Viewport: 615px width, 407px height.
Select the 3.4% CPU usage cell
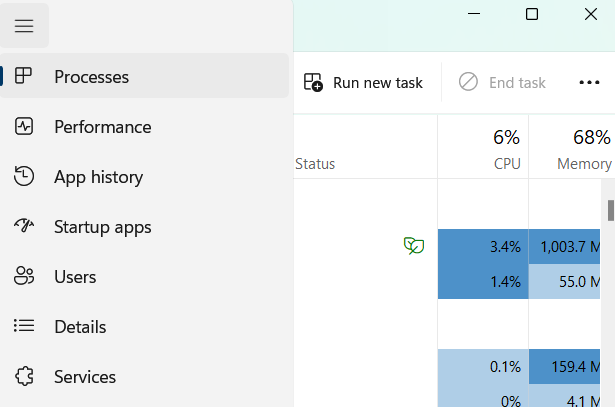pos(483,246)
